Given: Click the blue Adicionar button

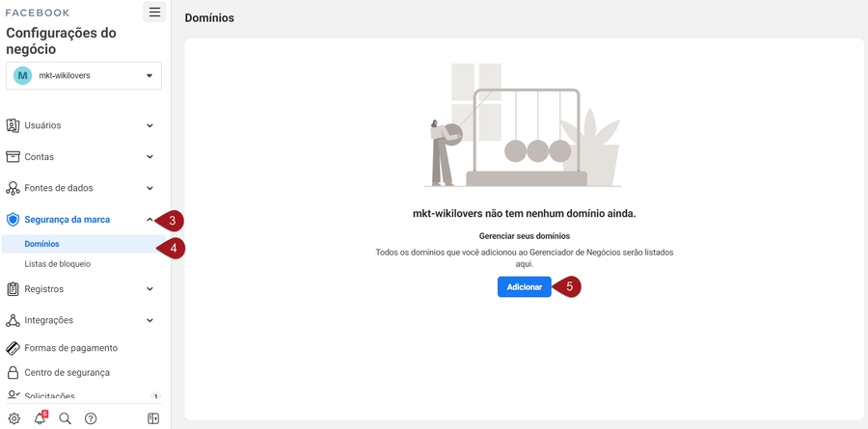Looking at the screenshot, I should [x=524, y=287].
